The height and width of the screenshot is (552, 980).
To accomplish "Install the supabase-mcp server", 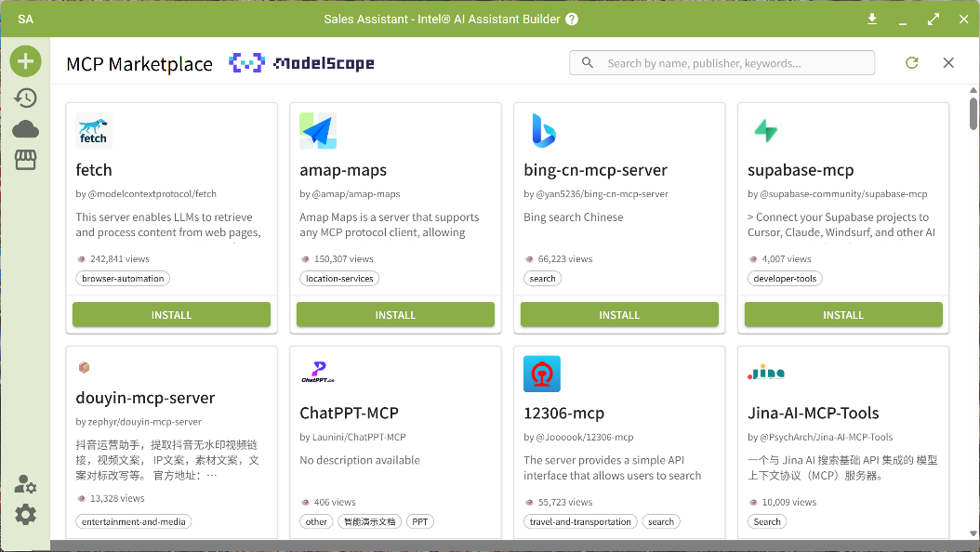I will 842,314.
